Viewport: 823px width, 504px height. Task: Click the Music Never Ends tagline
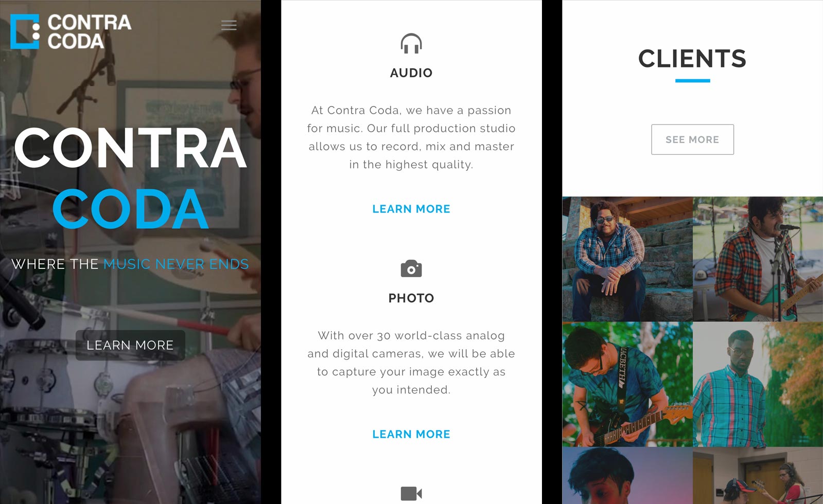click(176, 264)
